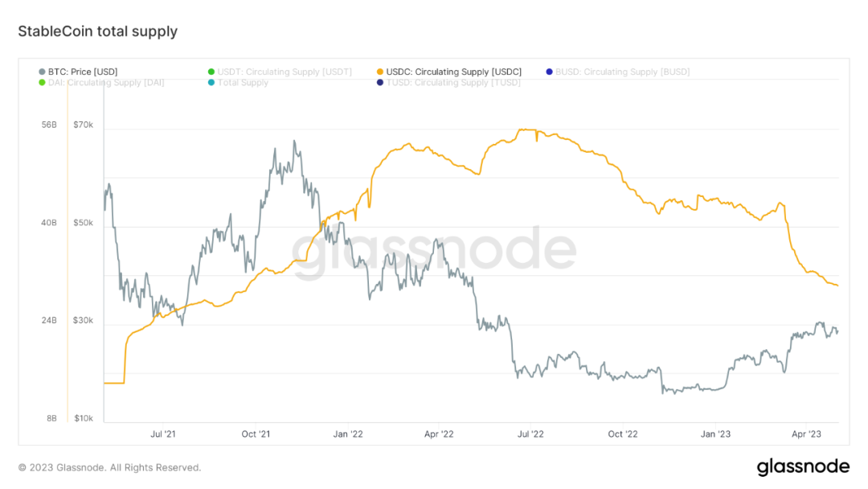Viewport: 868px width, 489px height.
Task: Enable the TUSD: Circulating Supply legend label
Action: click(453, 83)
